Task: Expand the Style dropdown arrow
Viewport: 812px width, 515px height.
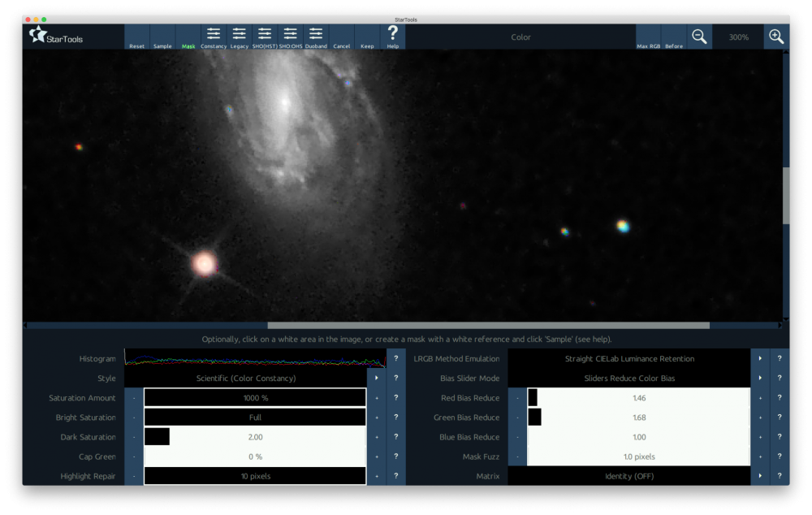Action: point(377,379)
